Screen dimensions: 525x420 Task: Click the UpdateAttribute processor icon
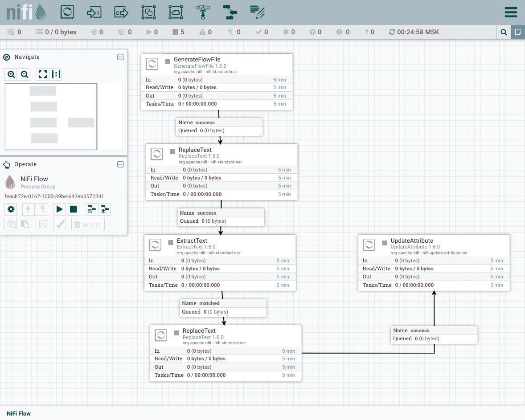[369, 245]
